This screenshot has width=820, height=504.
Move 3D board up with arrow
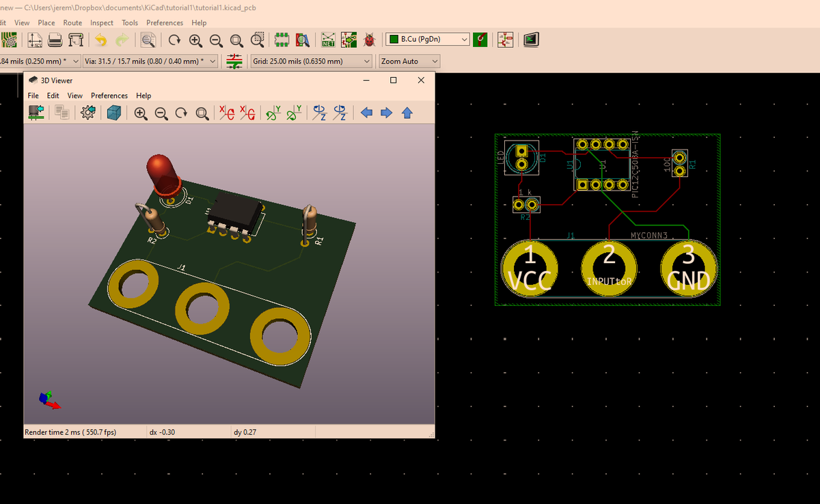(x=407, y=113)
